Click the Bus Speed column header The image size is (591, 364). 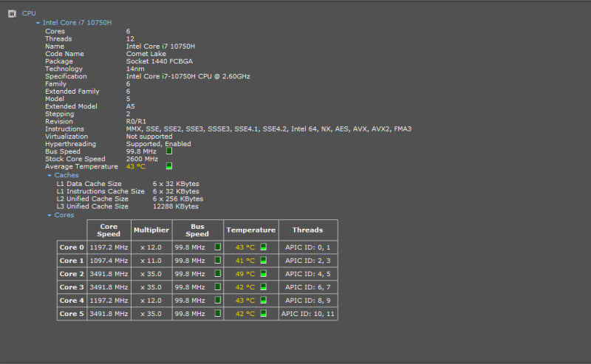(197, 230)
